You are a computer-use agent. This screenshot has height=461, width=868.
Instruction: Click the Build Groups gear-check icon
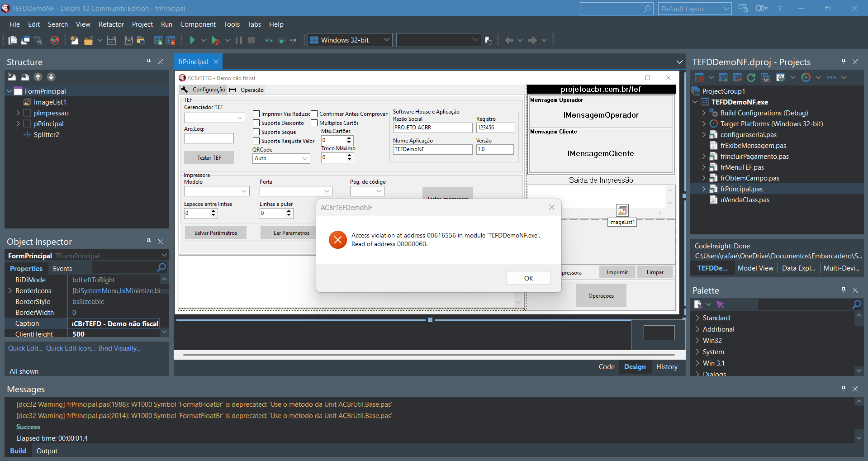click(x=780, y=77)
